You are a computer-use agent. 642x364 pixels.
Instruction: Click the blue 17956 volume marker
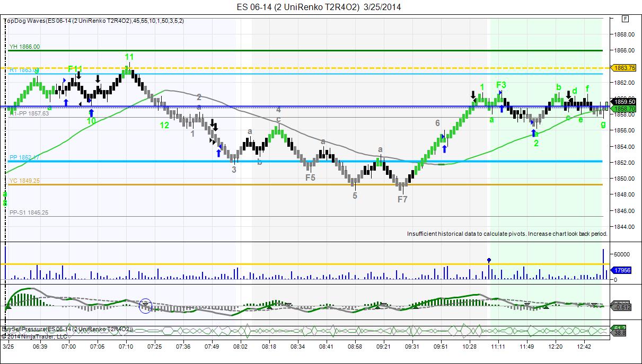click(622, 270)
